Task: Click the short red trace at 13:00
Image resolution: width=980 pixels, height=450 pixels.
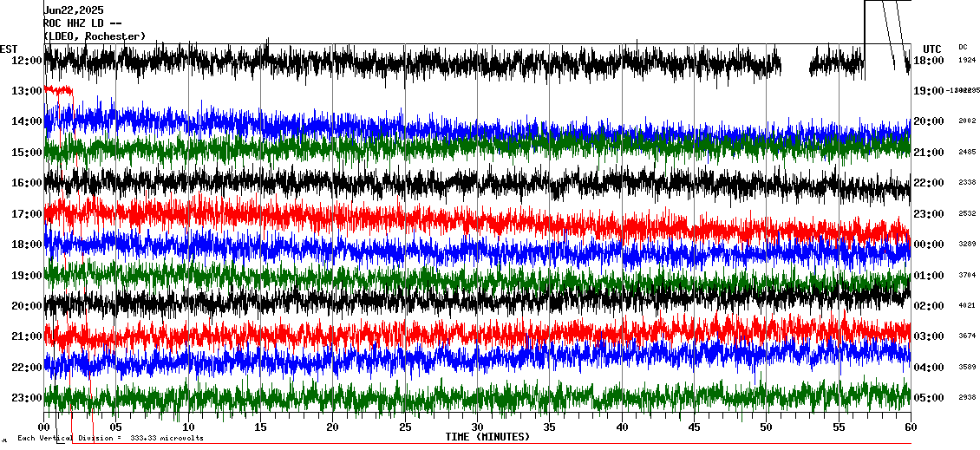Action: (58, 89)
